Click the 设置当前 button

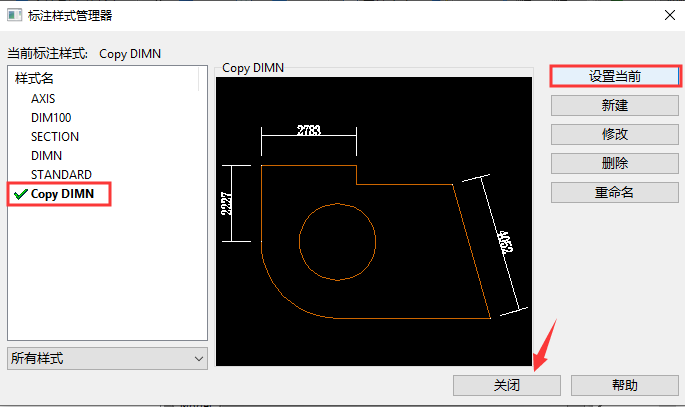(615, 76)
